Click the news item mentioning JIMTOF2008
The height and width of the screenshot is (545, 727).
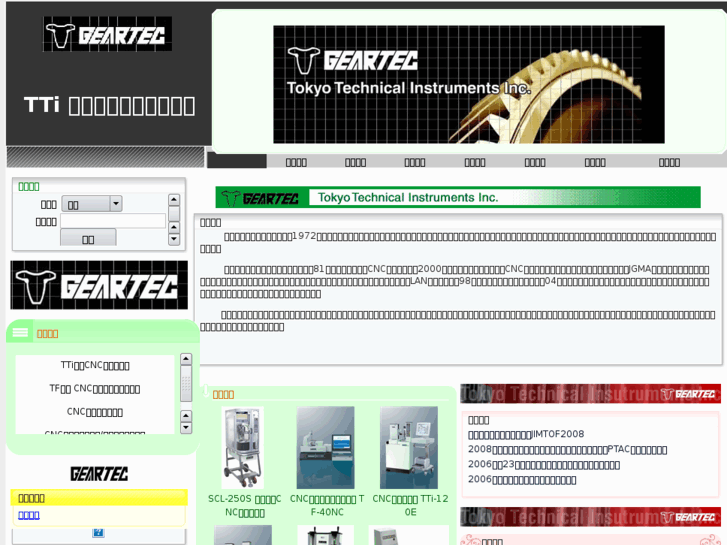pos(526,435)
